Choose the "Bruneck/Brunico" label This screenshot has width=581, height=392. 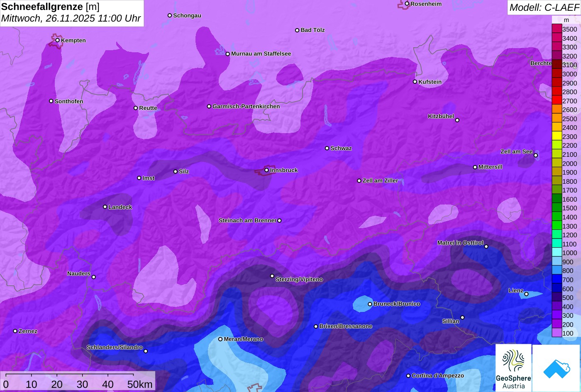397,304
